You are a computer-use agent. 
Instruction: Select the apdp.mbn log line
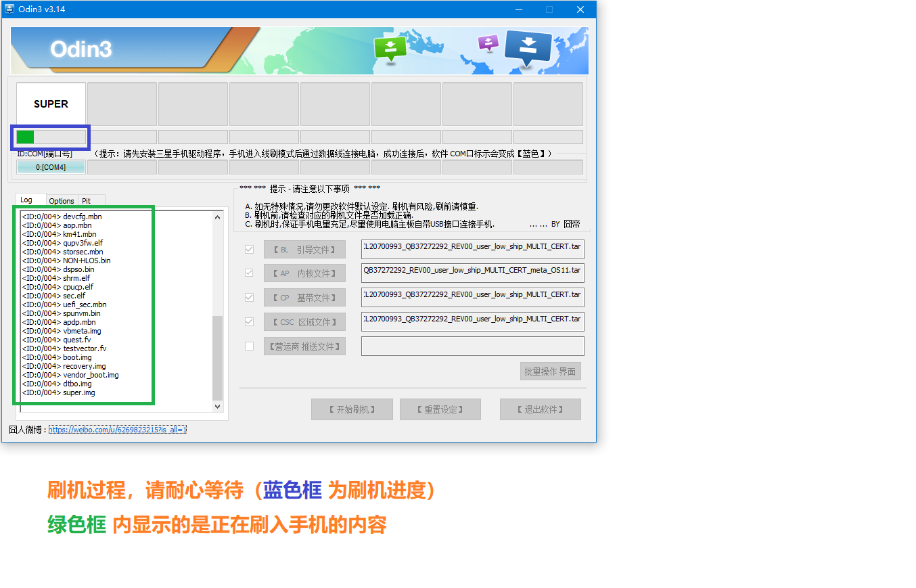pyautogui.click(x=59, y=322)
